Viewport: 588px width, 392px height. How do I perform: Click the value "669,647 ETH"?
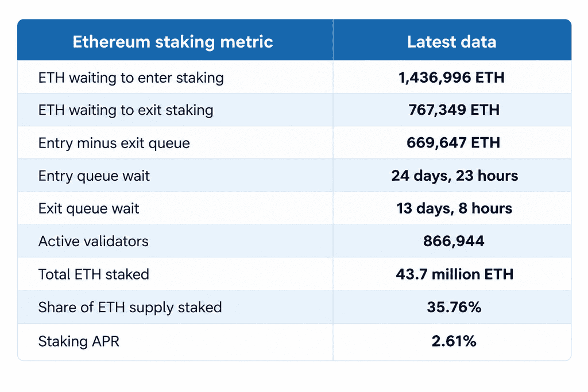[454, 143]
